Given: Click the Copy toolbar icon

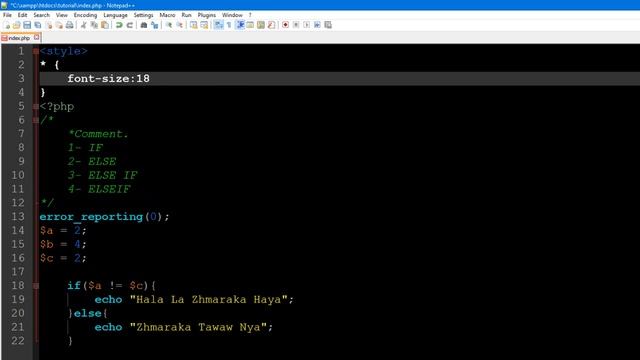Looking at the screenshot, I should point(94,25).
